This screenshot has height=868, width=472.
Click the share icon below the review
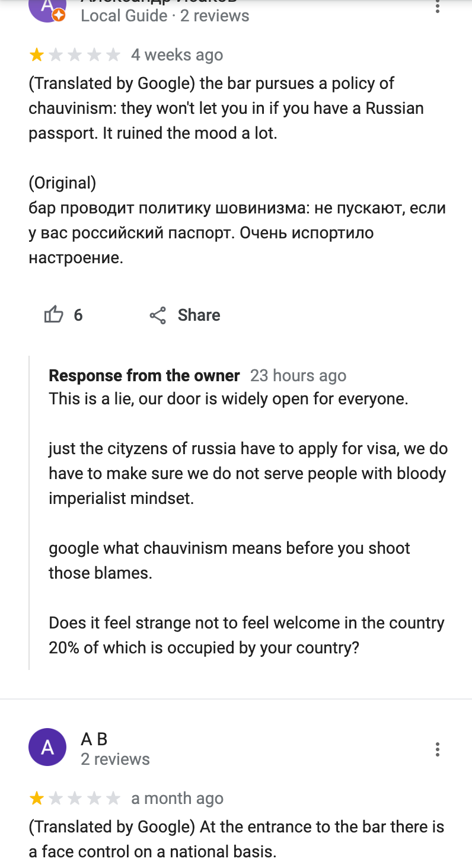(158, 315)
